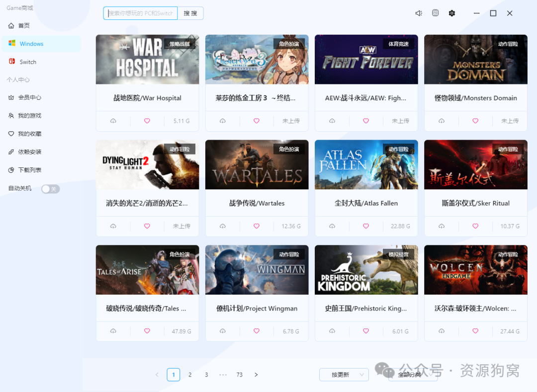This screenshot has height=392, width=537.
Task: Click title 怪物领域/Monsters Domain
Action: [476, 98]
